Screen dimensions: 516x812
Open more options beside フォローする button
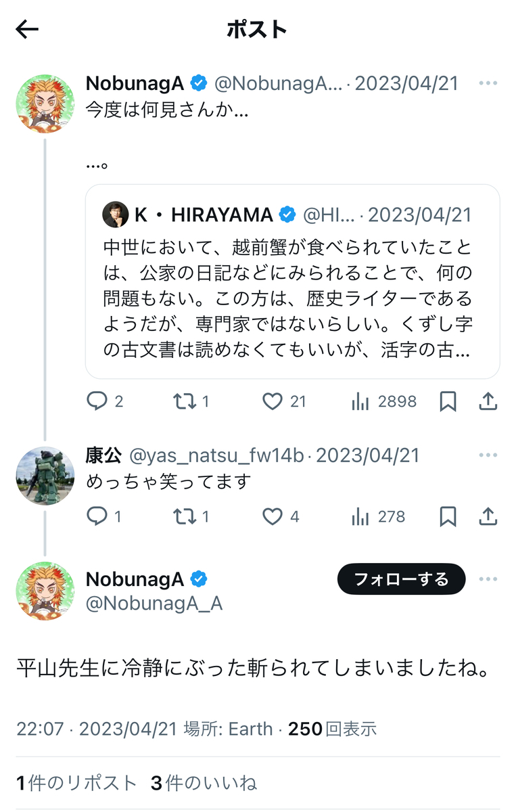point(488,579)
